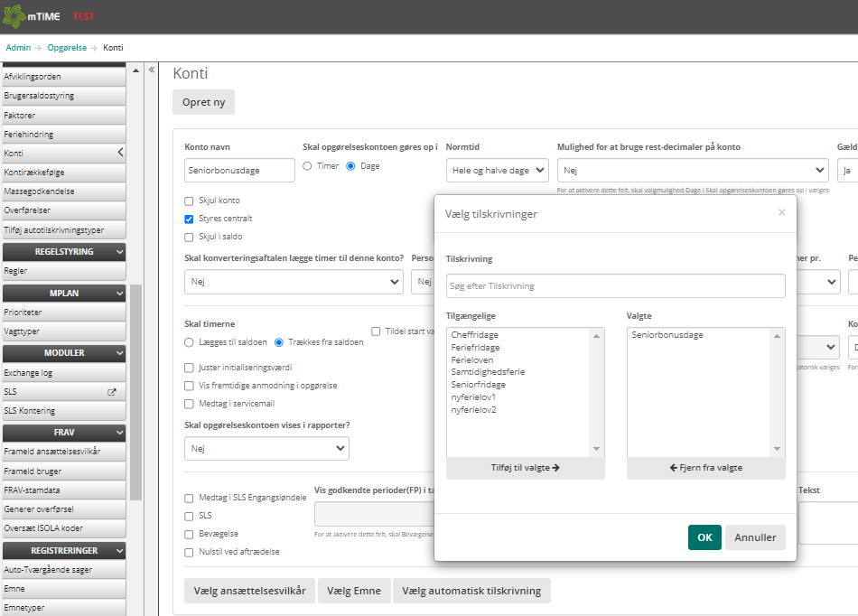Image resolution: width=858 pixels, height=616 pixels.
Task: Close the Vælg tilskrivninger dialog with X
Action: tap(781, 212)
